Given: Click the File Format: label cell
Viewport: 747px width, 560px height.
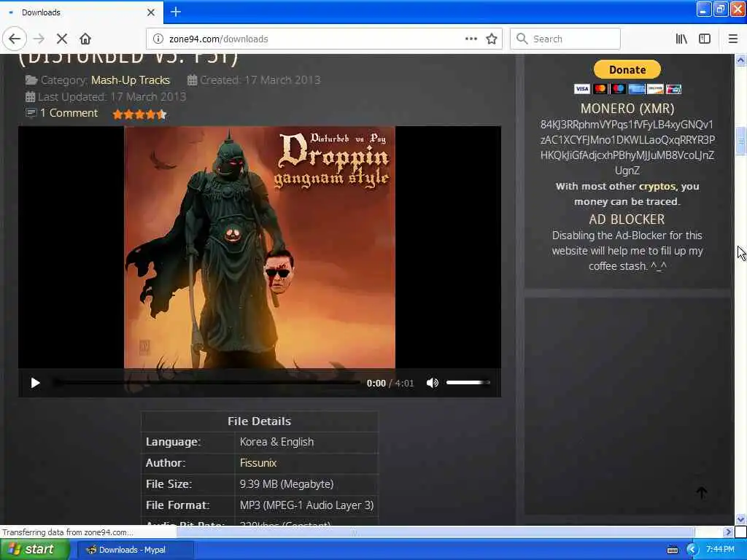Looking at the screenshot, I should click(x=188, y=505).
